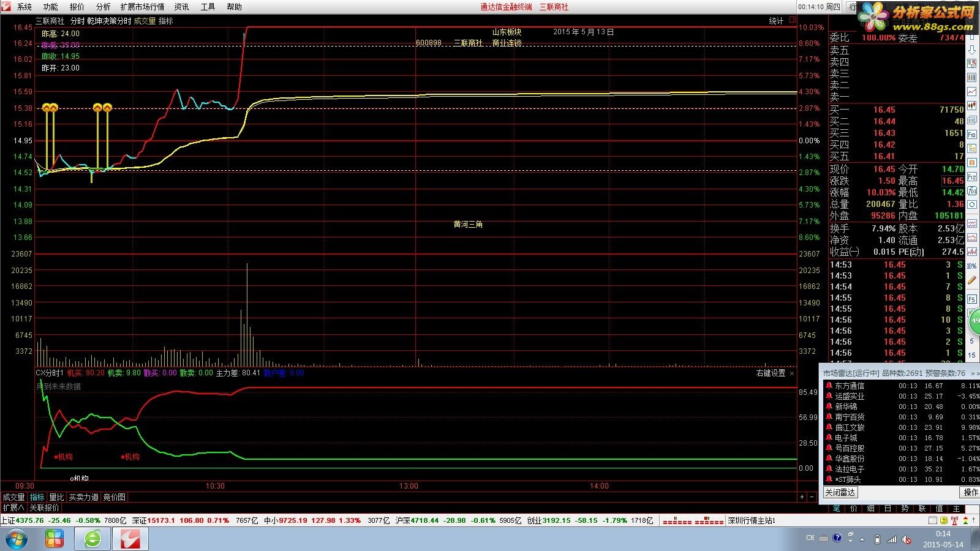Click the Fiz icon in right toolbar
980x551 pixels.
(x=972, y=177)
